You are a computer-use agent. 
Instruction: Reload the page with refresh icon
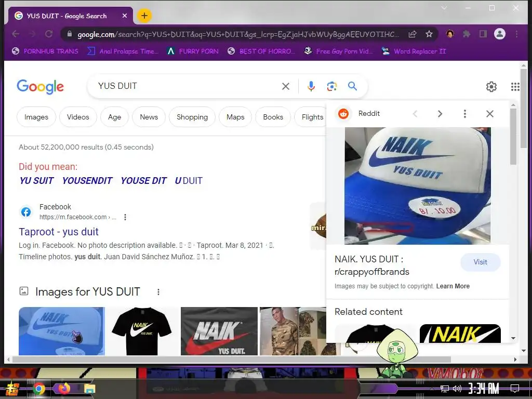(x=49, y=34)
